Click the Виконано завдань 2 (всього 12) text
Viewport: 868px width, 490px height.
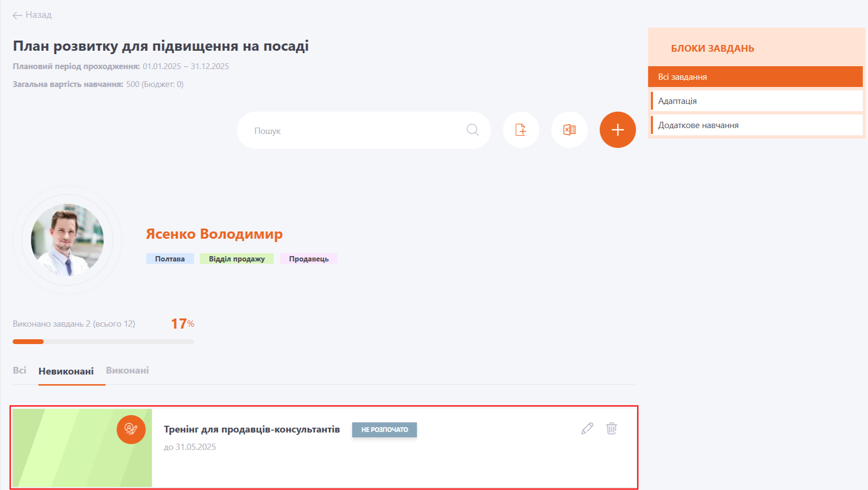click(x=74, y=324)
